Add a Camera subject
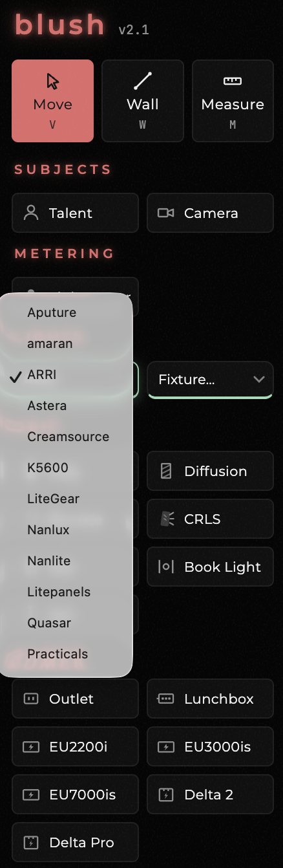 pos(210,213)
